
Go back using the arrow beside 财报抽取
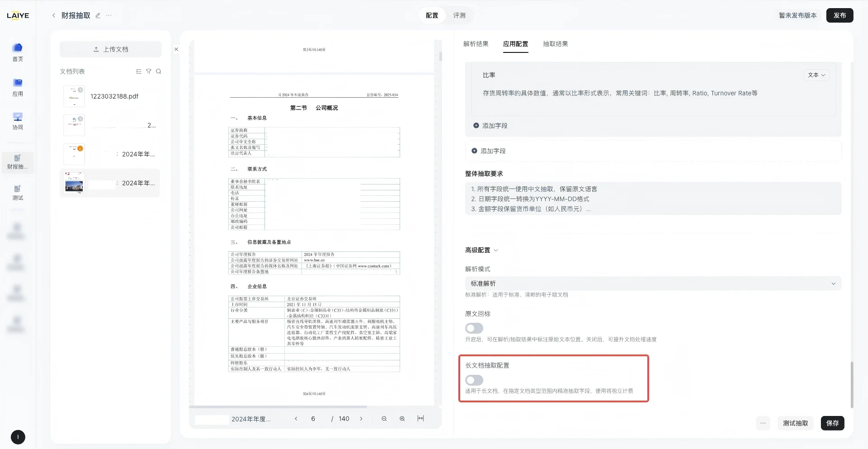coord(54,15)
